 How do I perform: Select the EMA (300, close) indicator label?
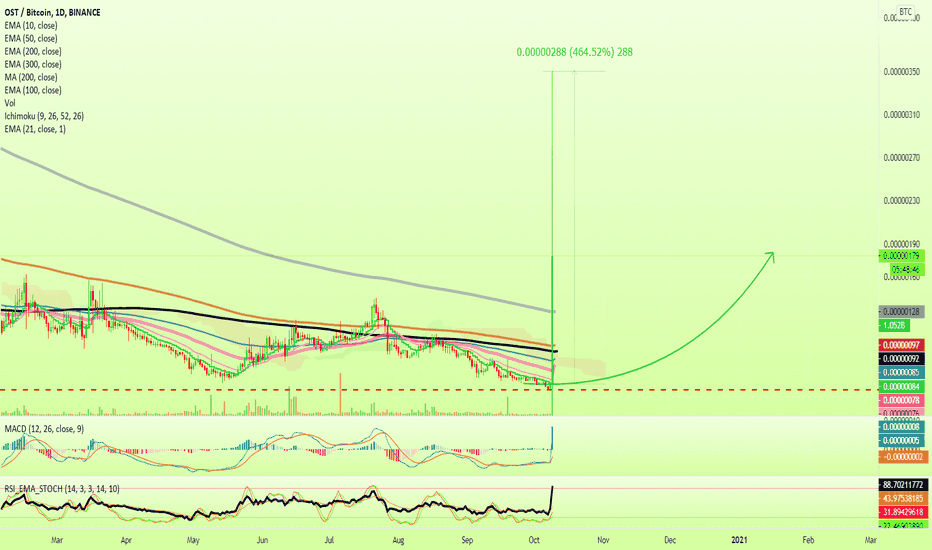pos(33,64)
